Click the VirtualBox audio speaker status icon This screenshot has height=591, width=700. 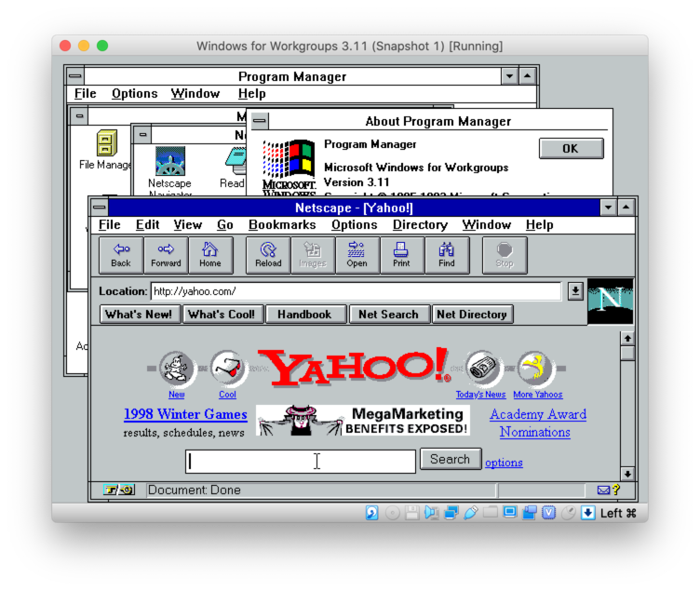pos(431,513)
